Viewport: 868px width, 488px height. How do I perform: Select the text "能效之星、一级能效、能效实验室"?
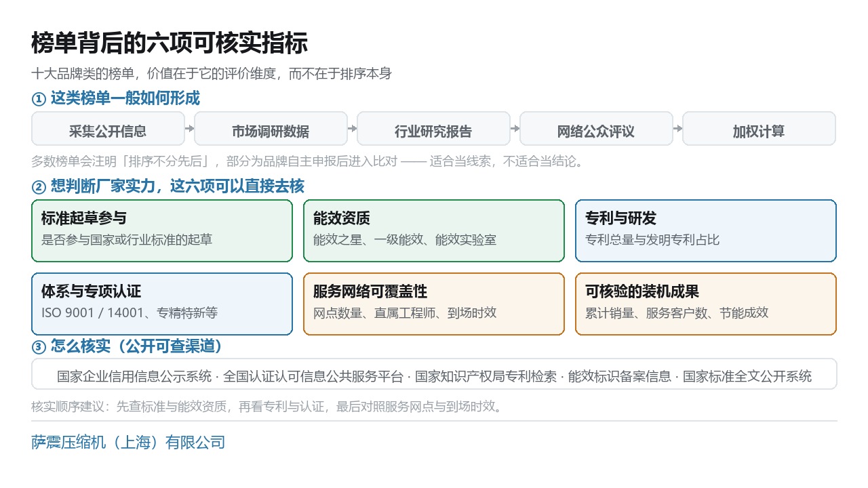tap(405, 239)
